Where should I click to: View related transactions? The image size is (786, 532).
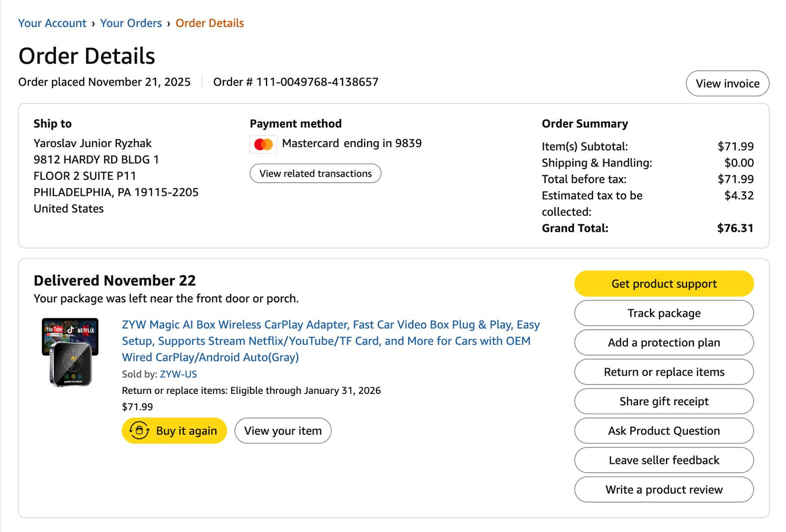pos(315,173)
